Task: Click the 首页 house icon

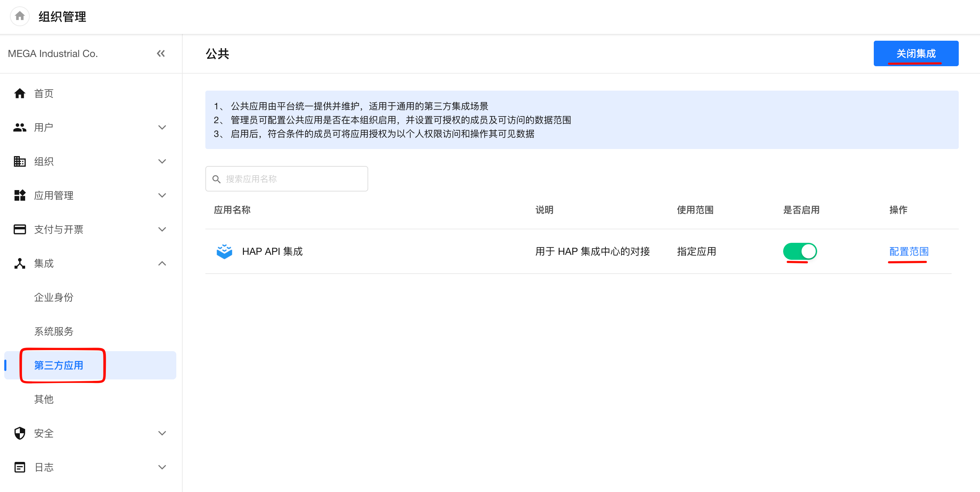Action: point(20,93)
